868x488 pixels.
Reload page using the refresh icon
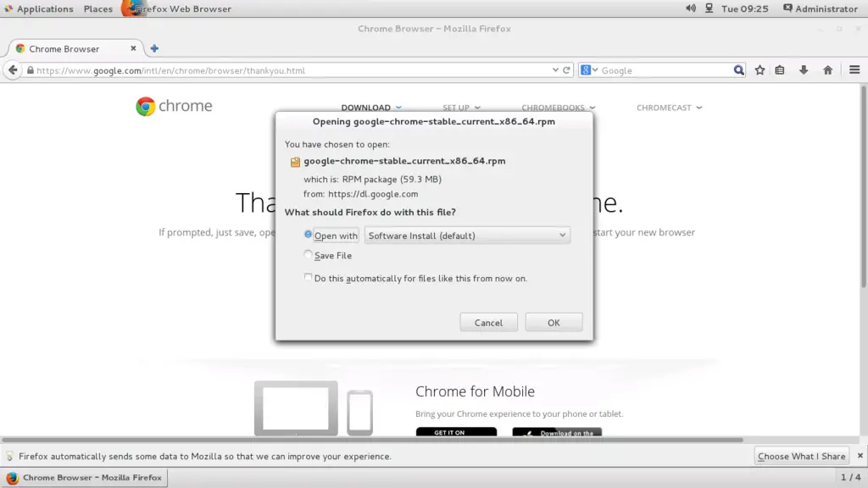click(x=566, y=70)
